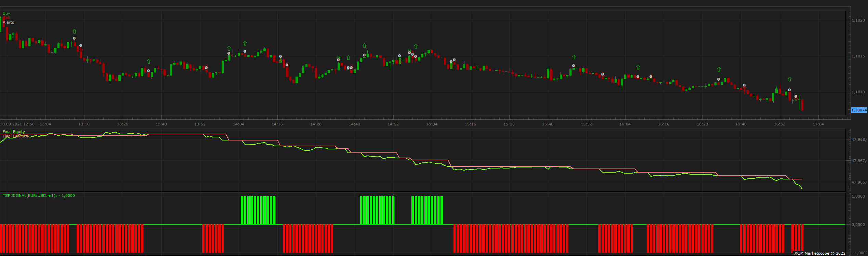Click the 16:16 time axis label

pyautogui.click(x=664, y=124)
